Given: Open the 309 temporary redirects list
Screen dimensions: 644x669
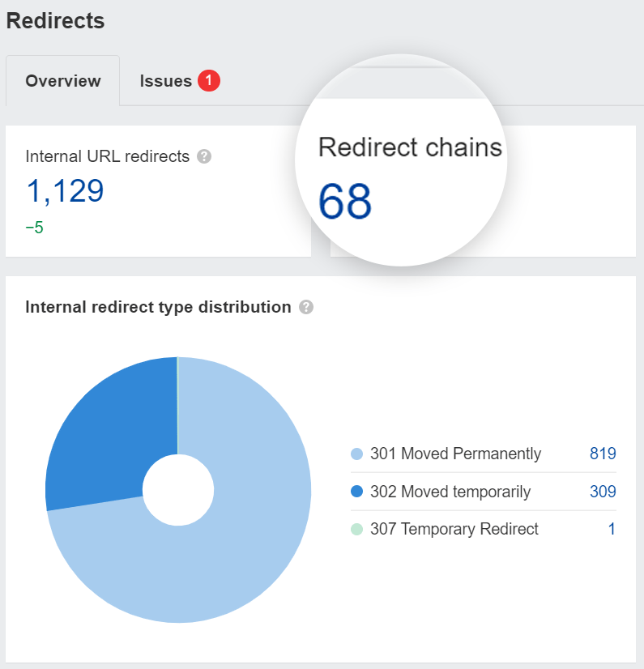Looking at the screenshot, I should pos(603,492).
